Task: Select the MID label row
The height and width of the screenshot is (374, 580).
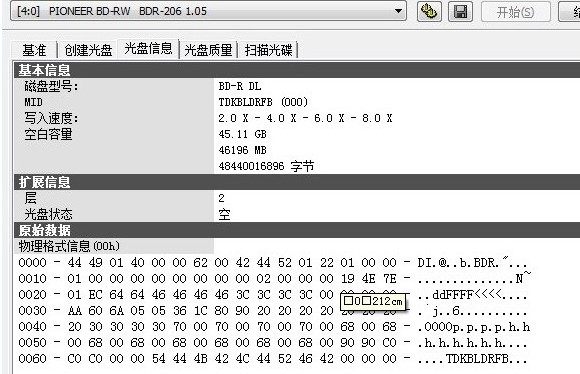Action: [x=34, y=102]
